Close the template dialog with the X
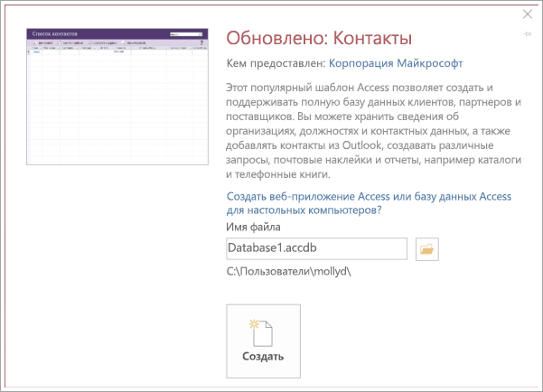 click(x=528, y=14)
